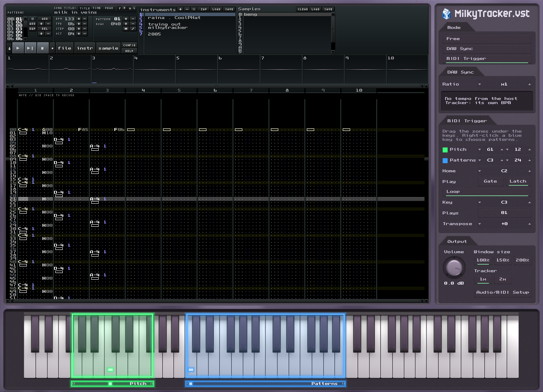This screenshot has height=392, width=543.
Task: Select DAW Sync mode
Action: pos(487,49)
